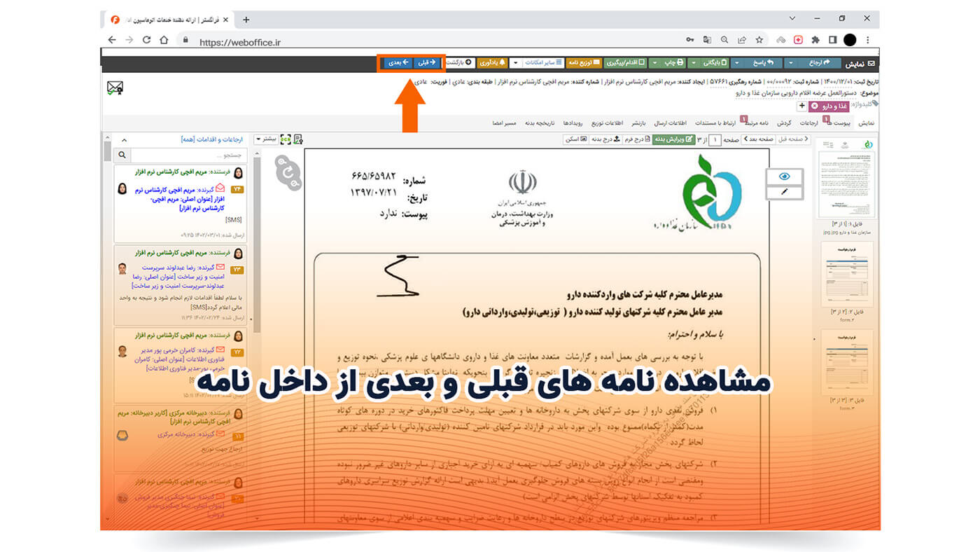Viewport: 980px width, 552px height.
Task: Select the نمایش tab
Action: pyautogui.click(x=866, y=123)
